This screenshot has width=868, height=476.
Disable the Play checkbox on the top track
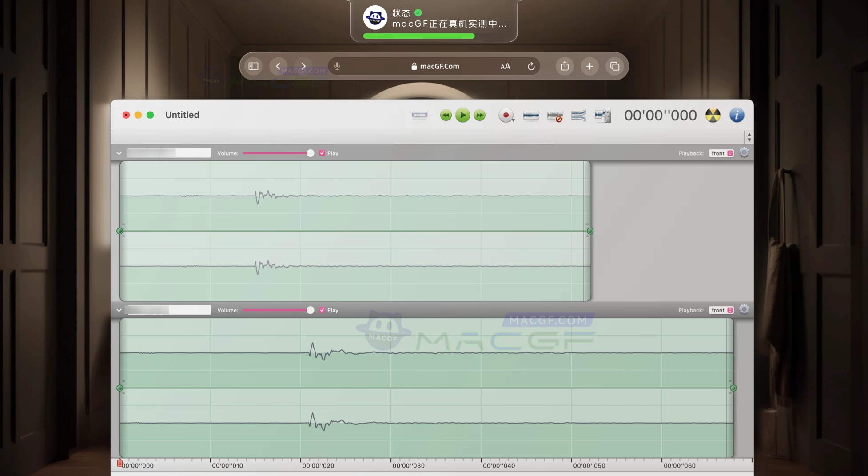click(323, 153)
